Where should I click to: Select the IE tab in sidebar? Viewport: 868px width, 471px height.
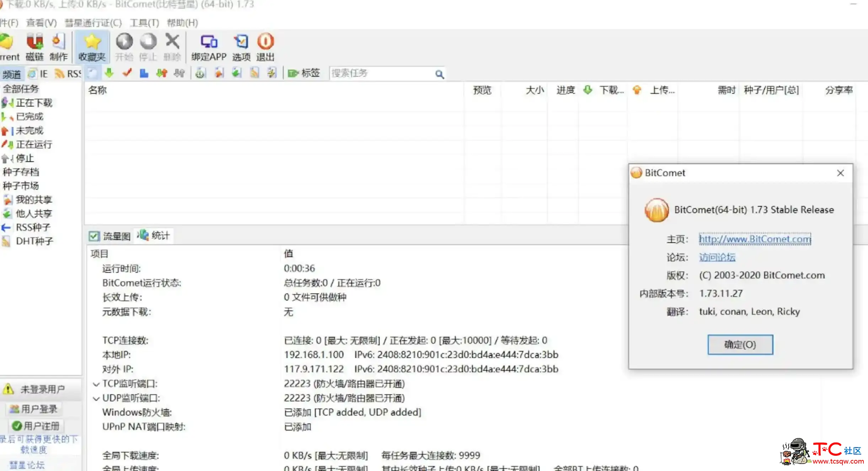pyautogui.click(x=38, y=74)
